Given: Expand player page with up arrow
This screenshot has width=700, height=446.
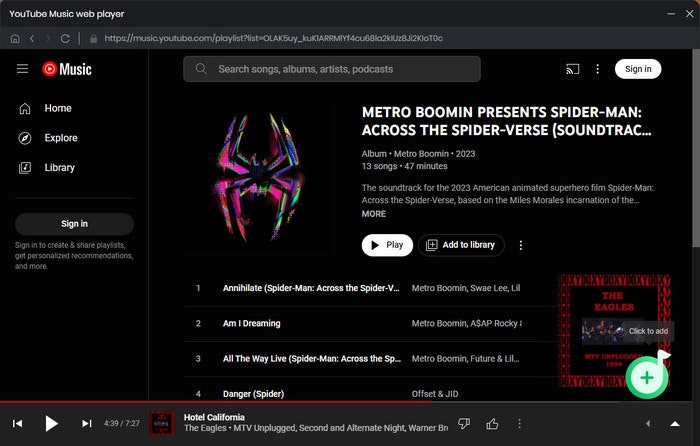Looking at the screenshot, I should click(x=675, y=424).
